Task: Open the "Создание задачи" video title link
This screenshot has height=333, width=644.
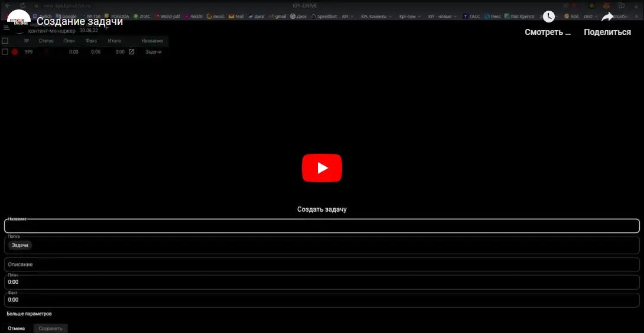Action: tap(80, 21)
